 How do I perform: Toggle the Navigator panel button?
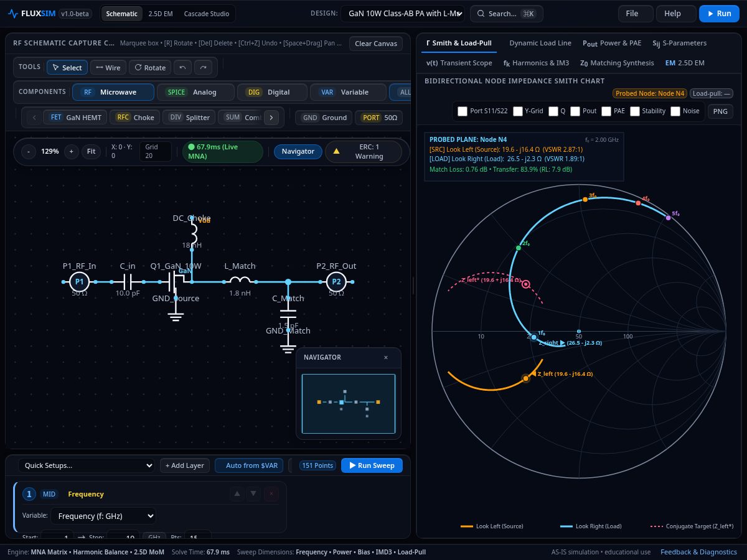[298, 151]
